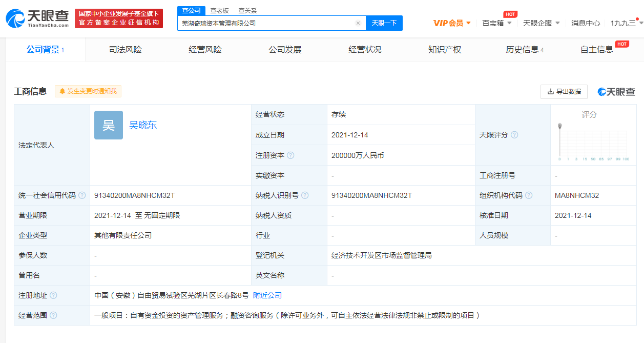The width and height of the screenshot is (644, 343).
Task: Open the 附近公司 nearby companies link
Action: point(267,295)
